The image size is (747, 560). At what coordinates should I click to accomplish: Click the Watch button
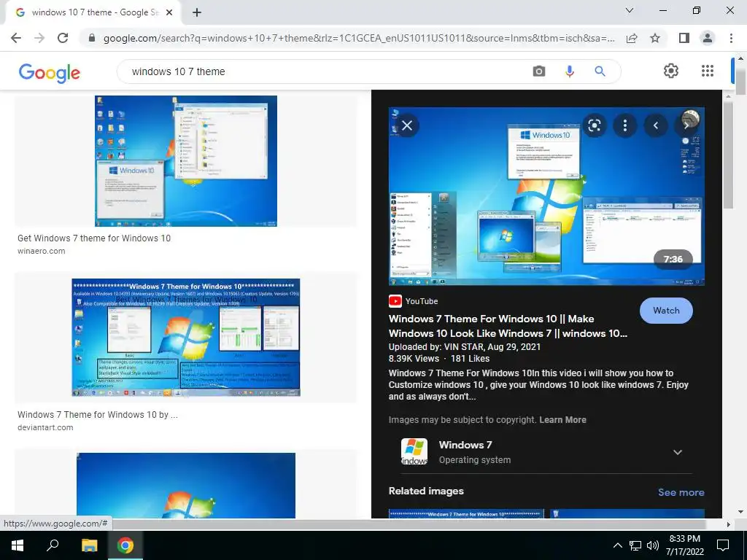point(666,311)
